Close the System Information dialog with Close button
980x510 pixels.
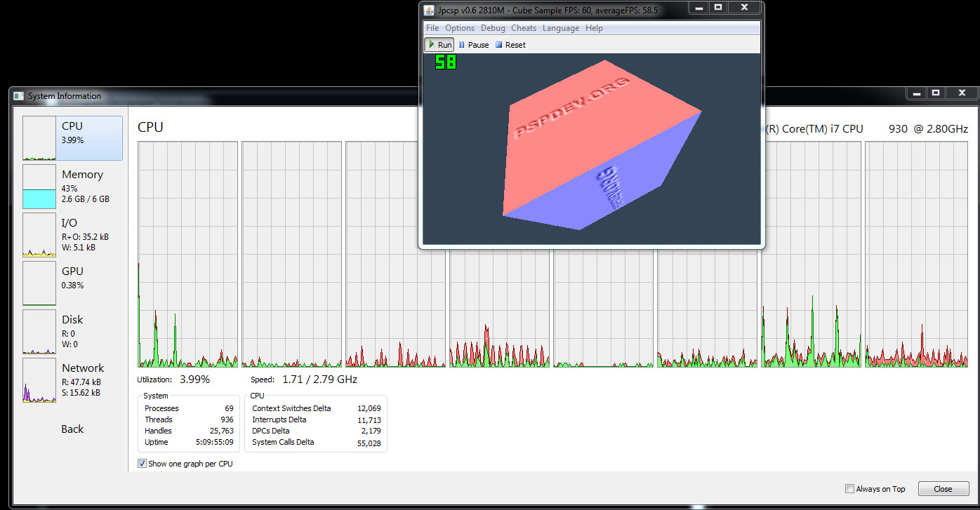(942, 489)
